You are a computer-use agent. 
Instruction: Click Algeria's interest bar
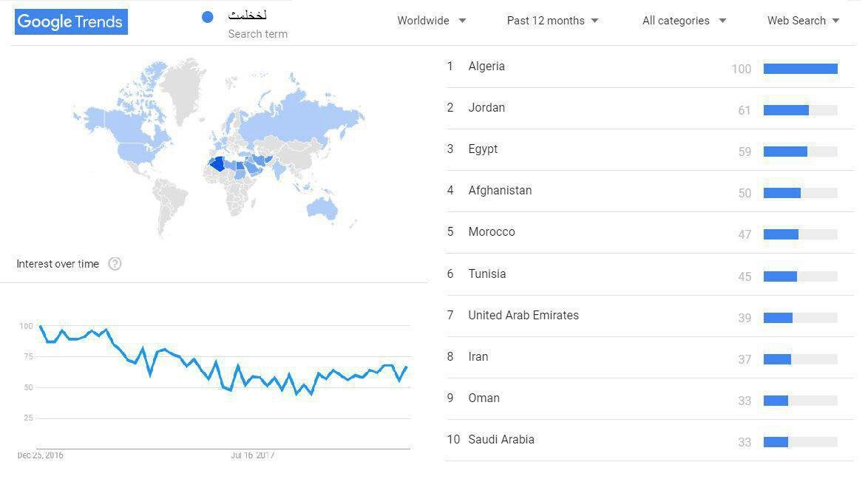pyautogui.click(x=800, y=69)
